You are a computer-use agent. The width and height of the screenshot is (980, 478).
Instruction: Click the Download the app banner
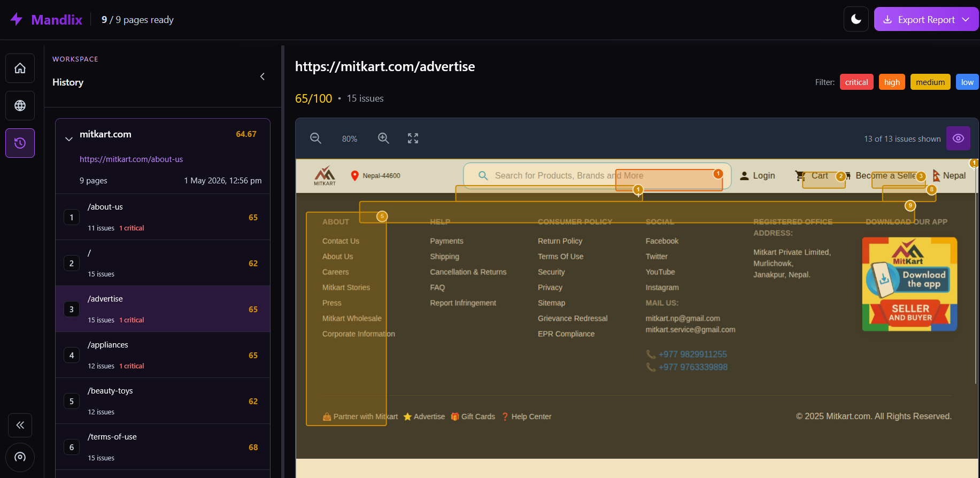pyautogui.click(x=909, y=284)
